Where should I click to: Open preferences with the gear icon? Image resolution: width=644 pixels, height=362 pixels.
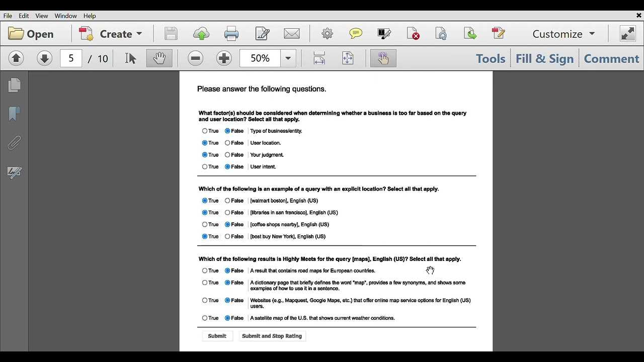pyautogui.click(x=327, y=34)
